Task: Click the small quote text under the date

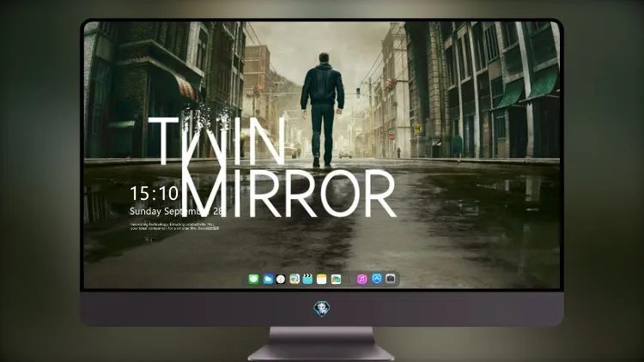Action: click(174, 226)
